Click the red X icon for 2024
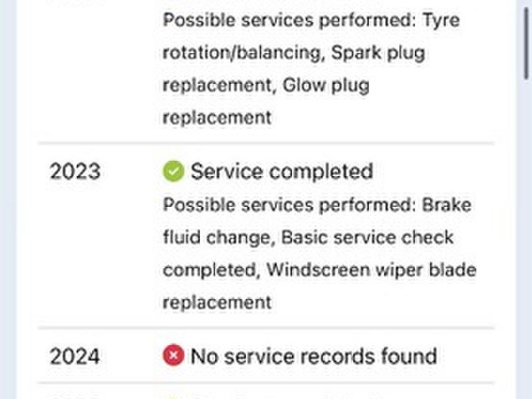Image resolution: width=532 pixels, height=399 pixels. click(x=173, y=356)
